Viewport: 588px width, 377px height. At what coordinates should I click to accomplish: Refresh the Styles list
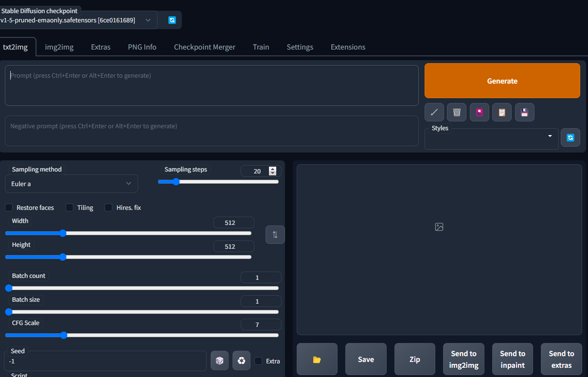tap(570, 137)
